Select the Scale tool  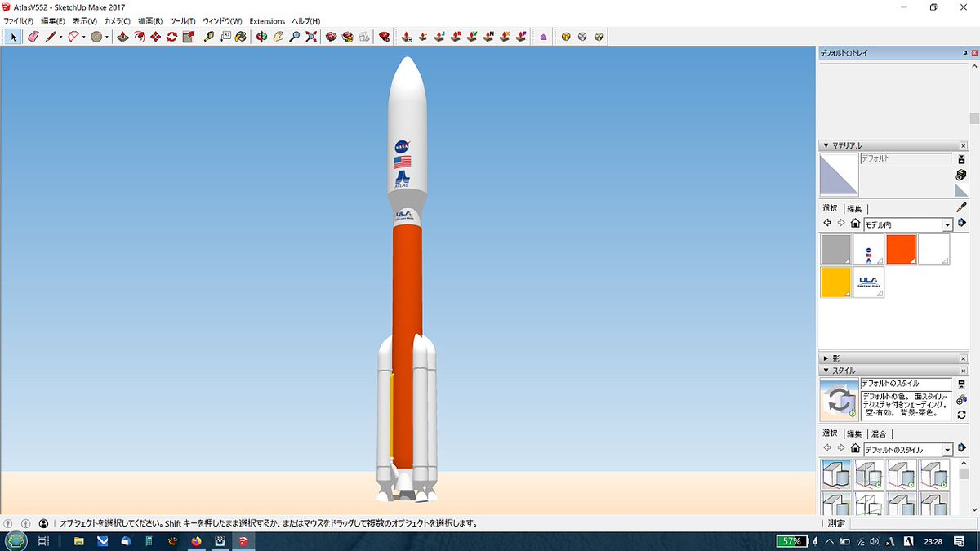tap(189, 37)
